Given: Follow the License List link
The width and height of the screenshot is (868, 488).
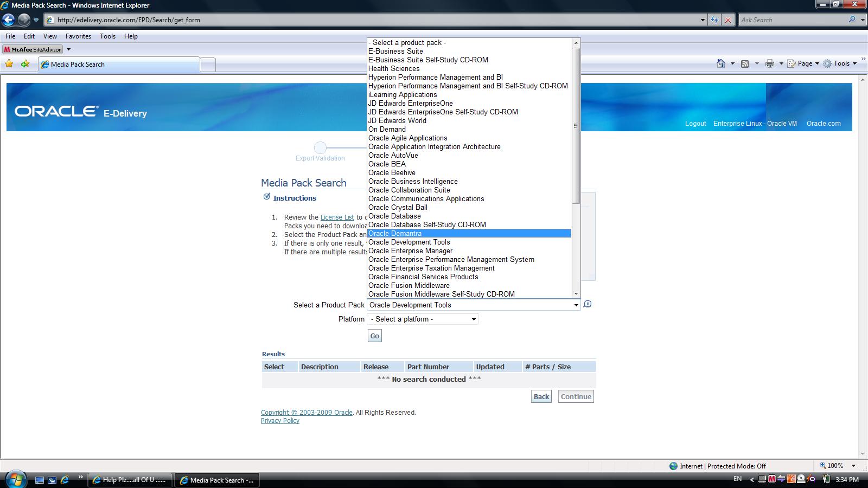Looking at the screenshot, I should [x=337, y=217].
